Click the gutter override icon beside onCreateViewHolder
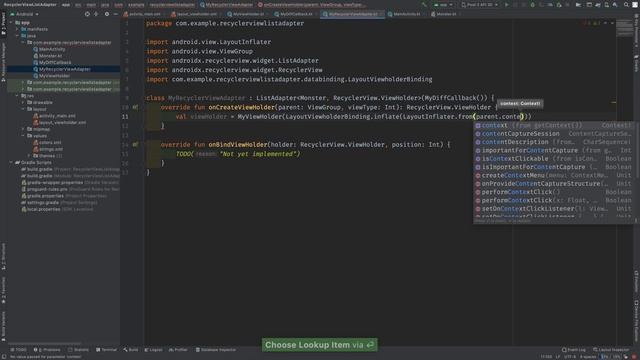The width and height of the screenshot is (640, 360). (135, 107)
